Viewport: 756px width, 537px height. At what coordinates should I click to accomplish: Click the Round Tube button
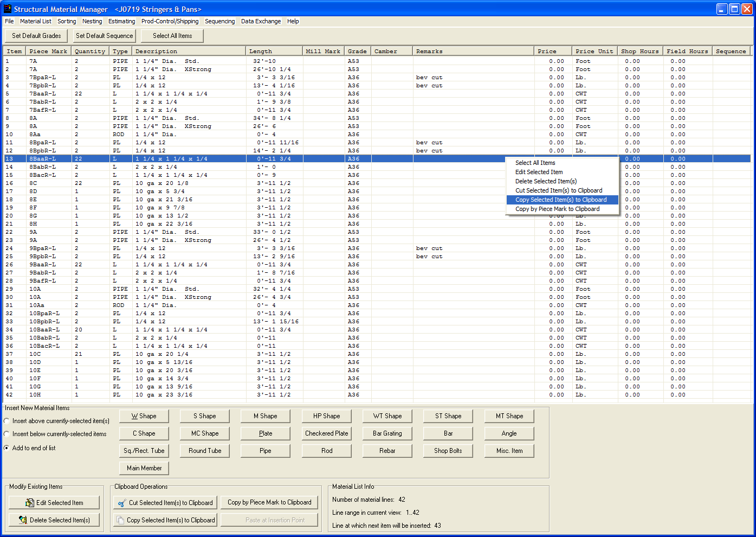205,451
